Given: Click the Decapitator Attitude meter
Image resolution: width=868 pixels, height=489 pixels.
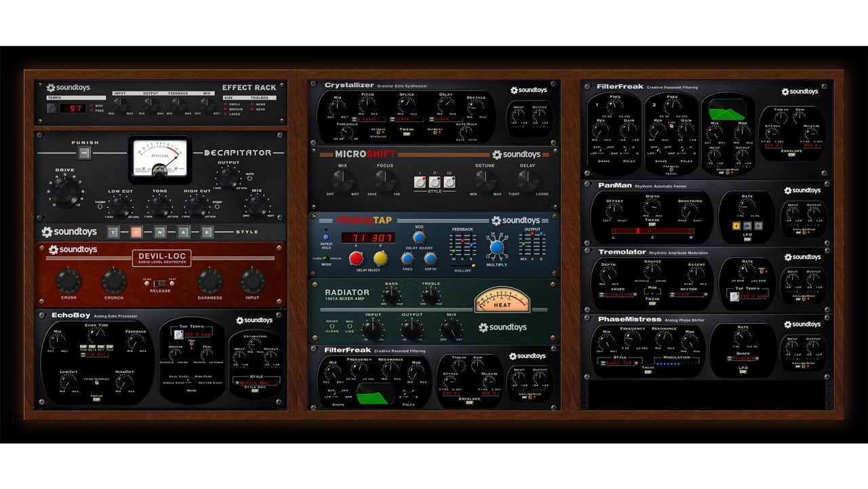Looking at the screenshot, I should click(x=161, y=159).
